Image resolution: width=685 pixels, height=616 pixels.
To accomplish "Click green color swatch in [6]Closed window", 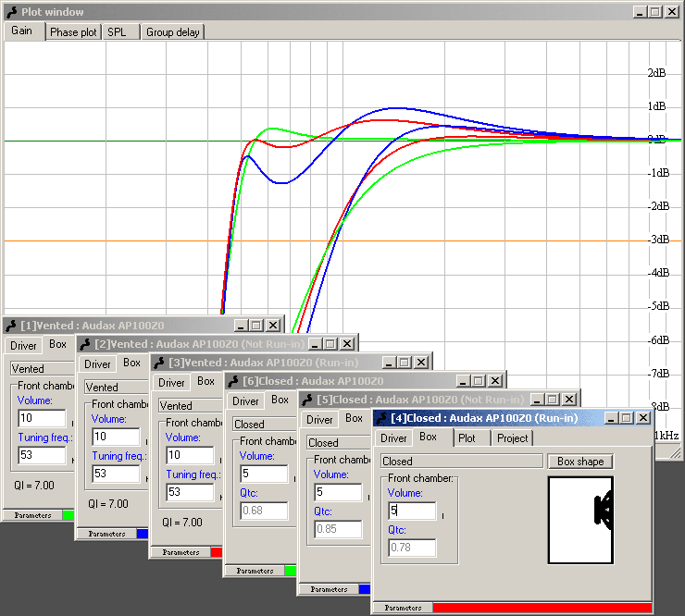I will coord(290,571).
